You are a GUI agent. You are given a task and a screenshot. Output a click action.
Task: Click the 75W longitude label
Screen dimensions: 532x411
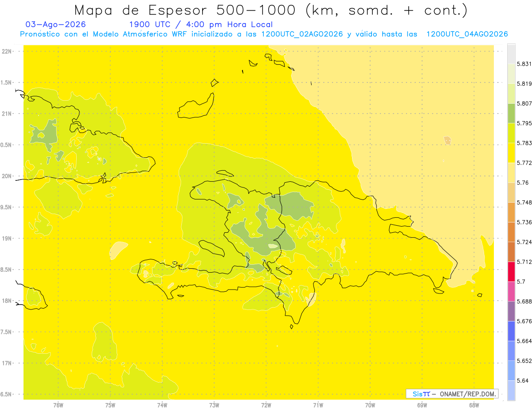point(110,405)
